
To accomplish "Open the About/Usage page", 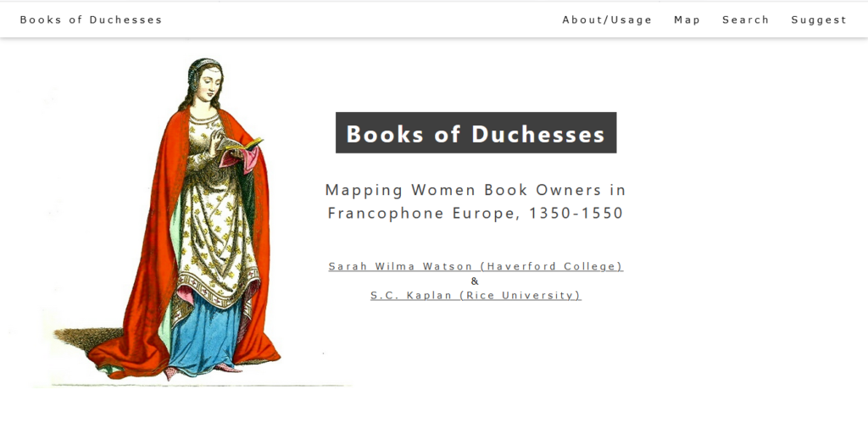I will pos(607,19).
